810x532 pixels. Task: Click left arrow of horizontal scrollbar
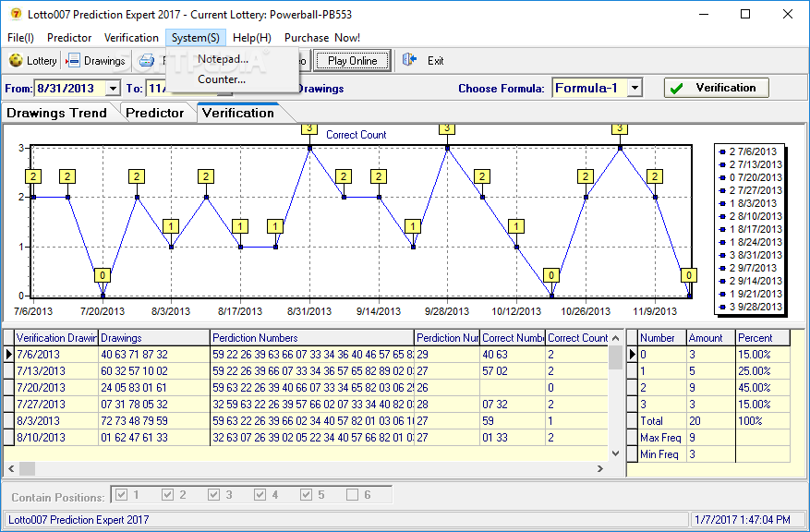[x=11, y=468]
